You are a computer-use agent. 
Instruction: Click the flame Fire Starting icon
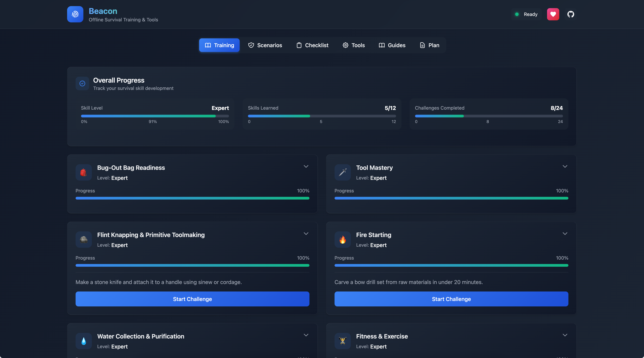point(343,240)
